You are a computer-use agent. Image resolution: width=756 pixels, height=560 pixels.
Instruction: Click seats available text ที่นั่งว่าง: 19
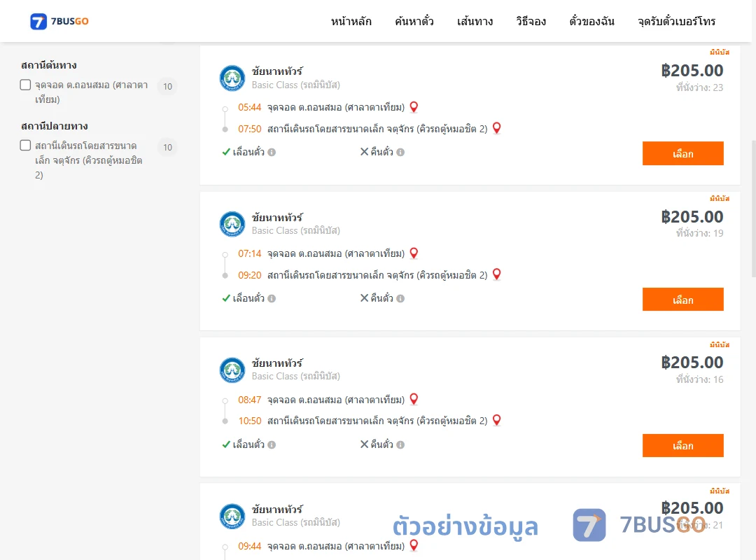tap(699, 233)
